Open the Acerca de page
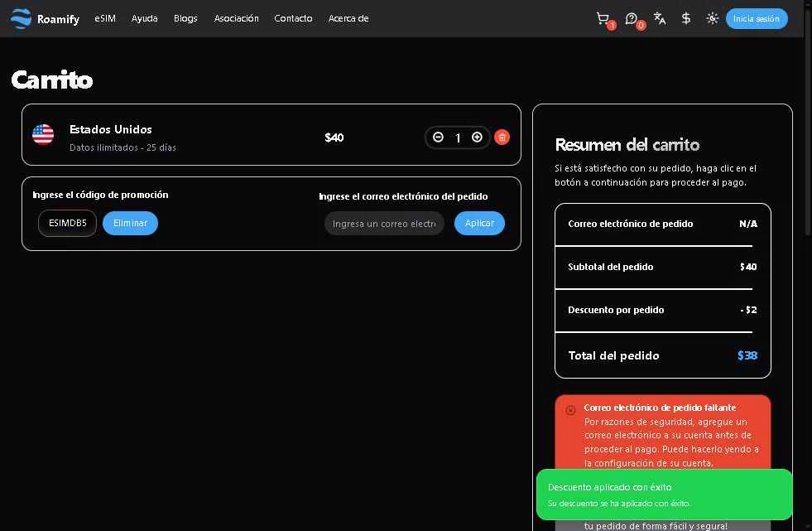812x531 pixels. click(348, 19)
